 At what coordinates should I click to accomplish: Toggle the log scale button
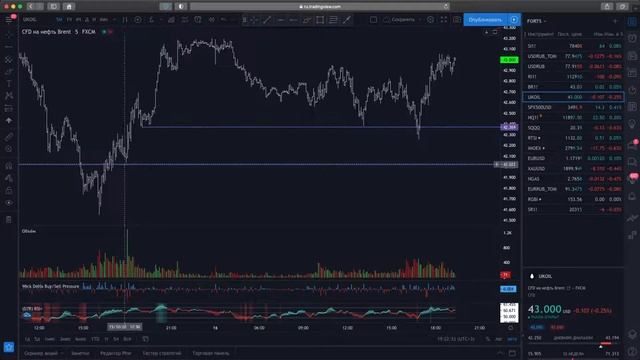pos(499,339)
